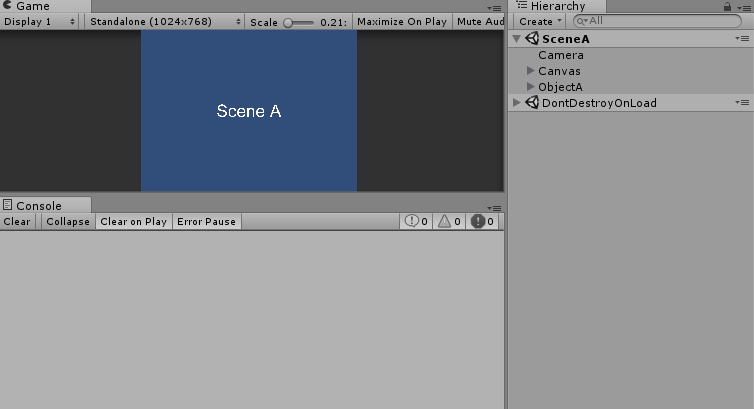Switch to the Console tab
Viewport: 754px width, 409px height.
(45, 205)
